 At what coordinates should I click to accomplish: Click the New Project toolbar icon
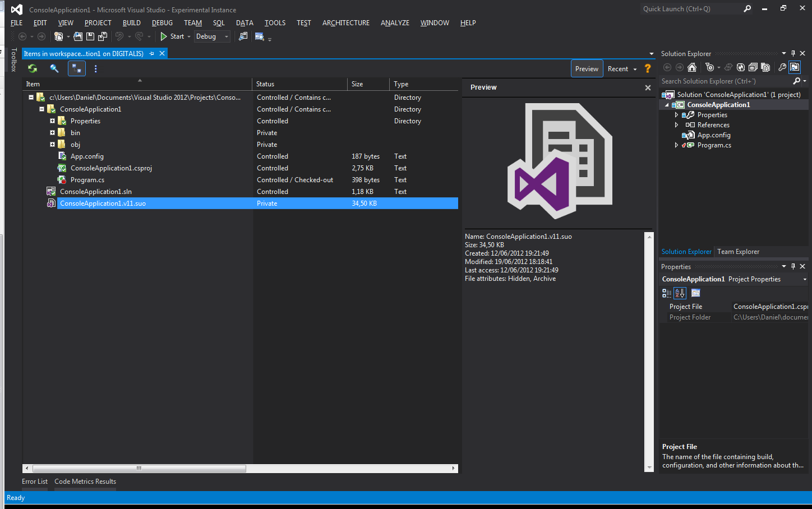58,36
